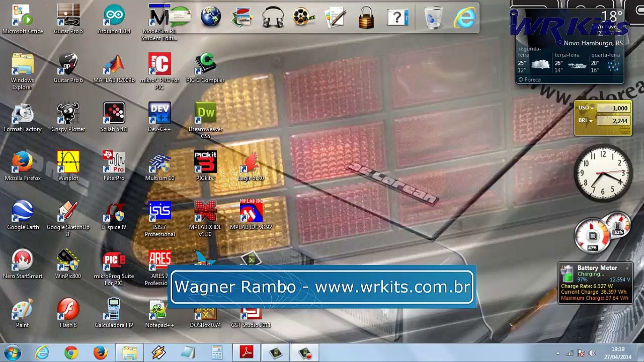This screenshot has width=644, height=362.
Task: Launch MPLAB IDE v8.92
Action: 251,215
